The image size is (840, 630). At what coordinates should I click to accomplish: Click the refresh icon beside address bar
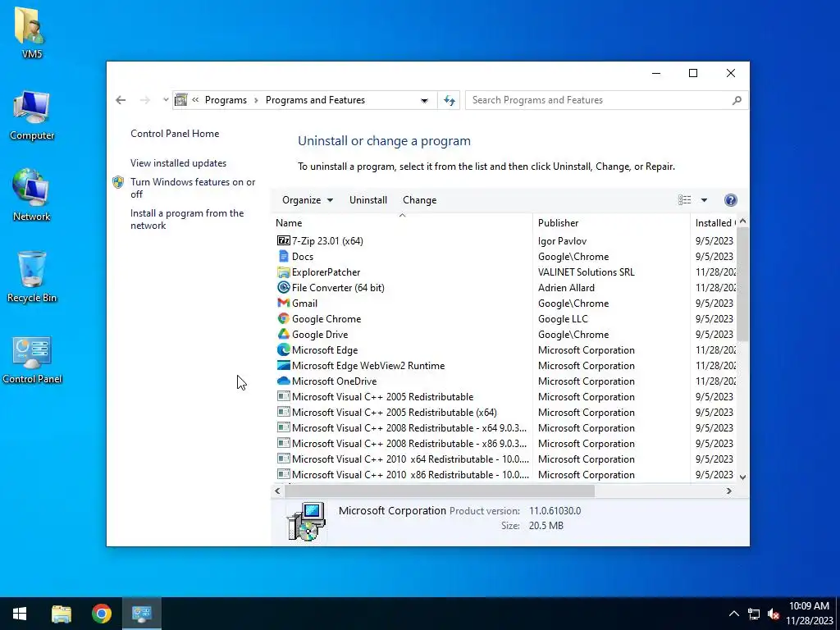tap(449, 100)
